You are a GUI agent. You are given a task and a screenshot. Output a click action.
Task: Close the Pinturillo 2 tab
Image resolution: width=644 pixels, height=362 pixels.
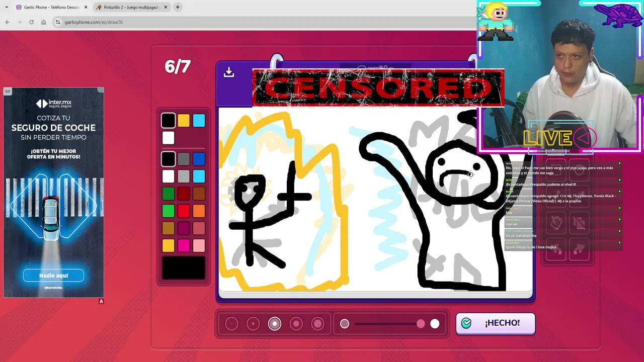(165, 7)
